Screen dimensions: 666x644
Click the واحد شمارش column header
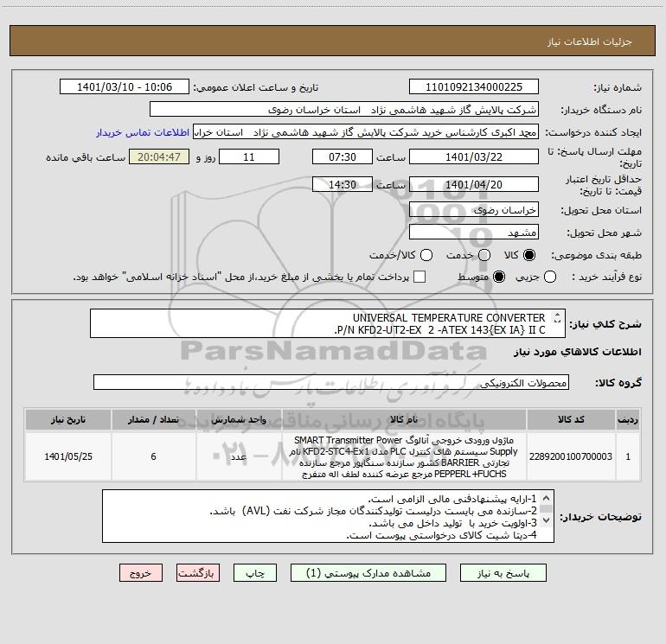[239, 419]
